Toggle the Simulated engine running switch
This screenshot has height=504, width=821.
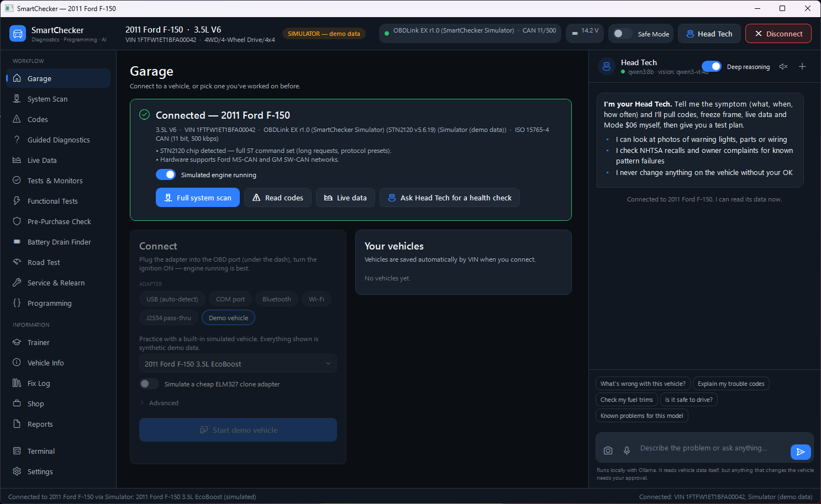click(166, 174)
